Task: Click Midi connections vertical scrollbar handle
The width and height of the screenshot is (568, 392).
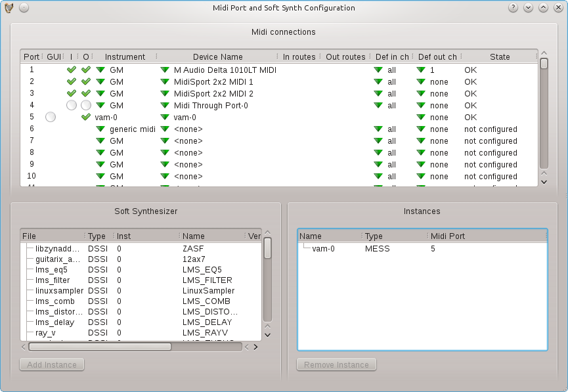Action: pyautogui.click(x=544, y=64)
